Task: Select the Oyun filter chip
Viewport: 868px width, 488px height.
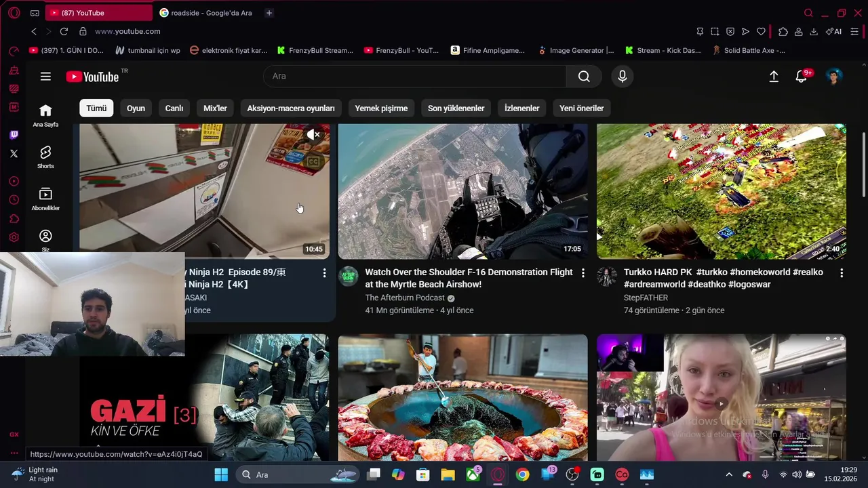Action: click(x=136, y=108)
